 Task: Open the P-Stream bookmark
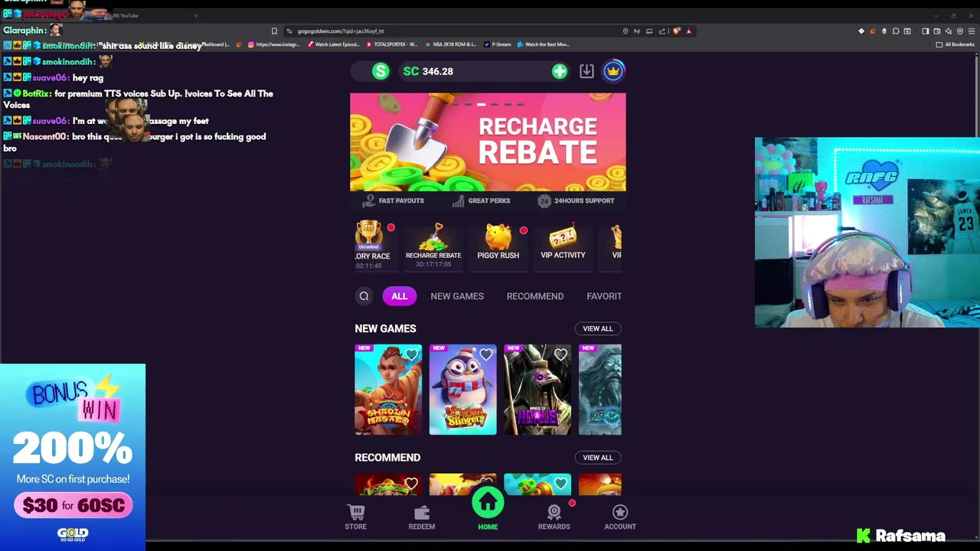pyautogui.click(x=497, y=44)
